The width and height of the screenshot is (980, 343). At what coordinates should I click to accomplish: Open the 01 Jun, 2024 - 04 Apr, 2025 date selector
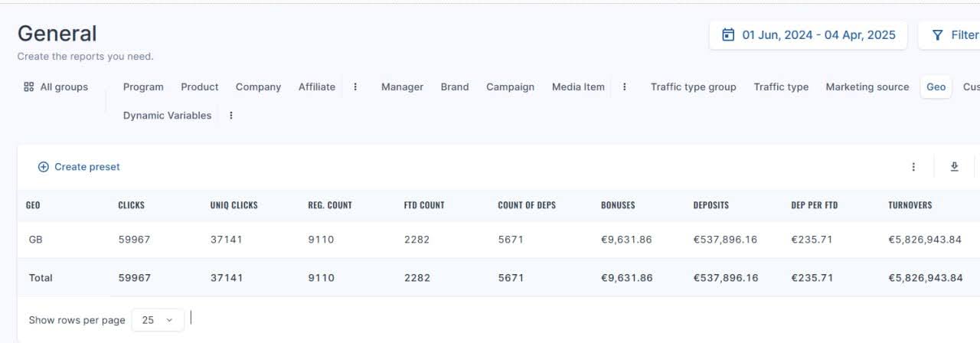pos(808,34)
